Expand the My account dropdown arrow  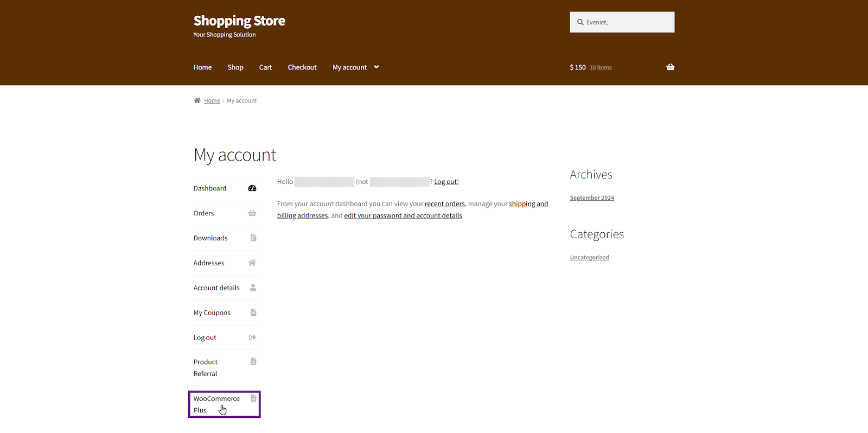pyautogui.click(x=376, y=67)
